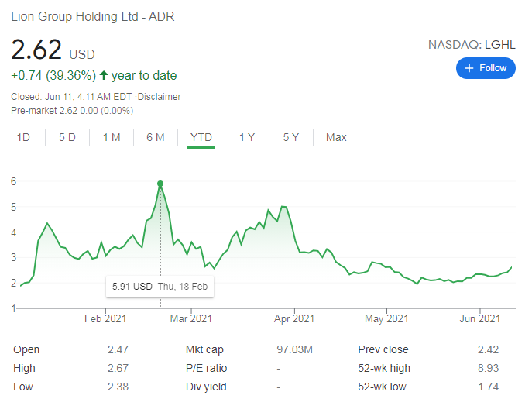This screenshot has height=416, width=532.
Task: Click Pre-market 2.62 0.00 (0.00%) text
Action: 72,111
